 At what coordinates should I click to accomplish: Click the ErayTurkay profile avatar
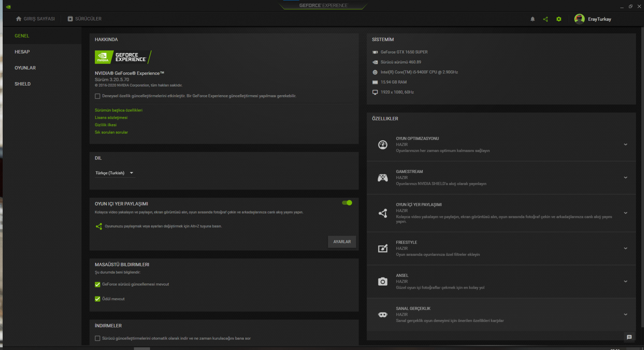click(579, 19)
